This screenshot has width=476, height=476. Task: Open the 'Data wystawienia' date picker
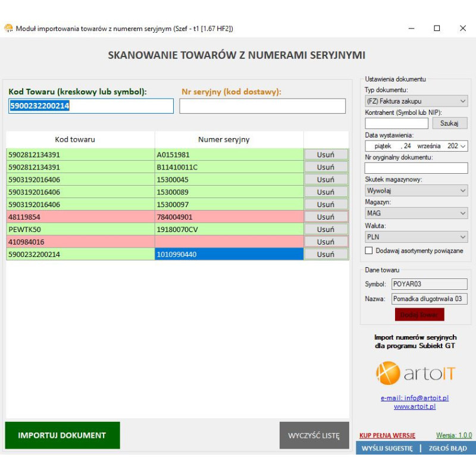pos(463,146)
